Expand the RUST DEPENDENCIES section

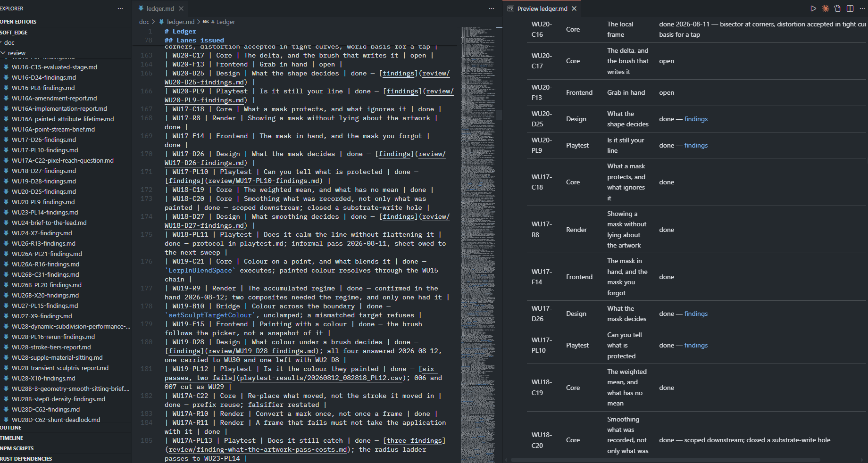click(x=66, y=459)
